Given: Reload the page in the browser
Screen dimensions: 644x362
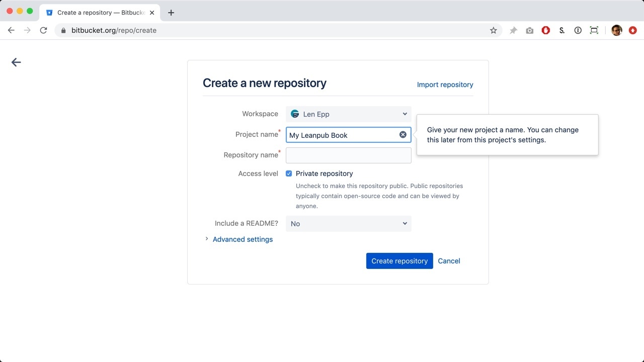Looking at the screenshot, I should click(x=43, y=31).
